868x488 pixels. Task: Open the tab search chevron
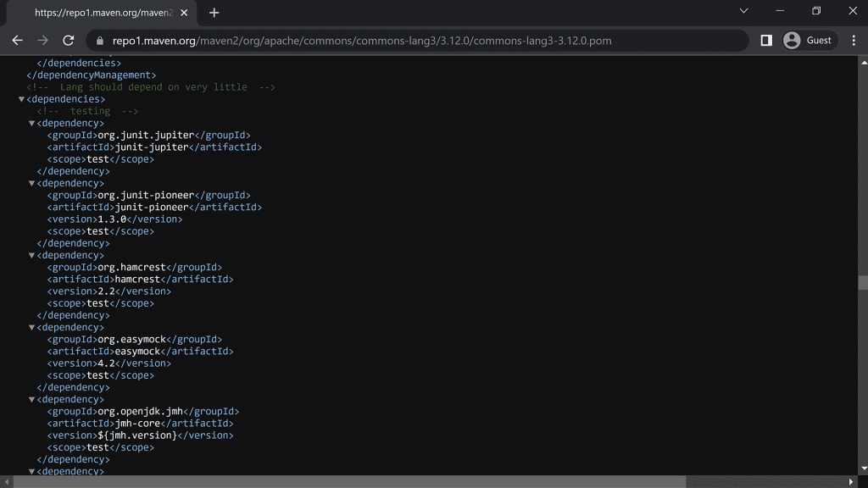click(743, 11)
